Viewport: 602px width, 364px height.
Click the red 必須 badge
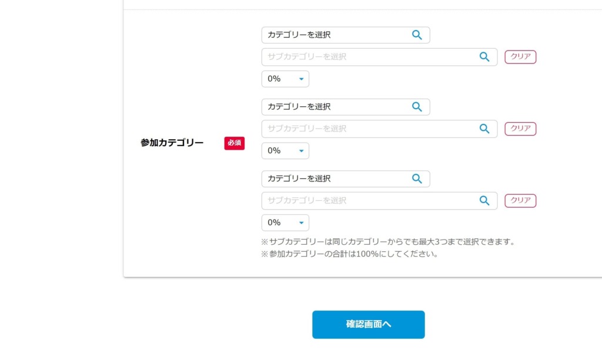point(234,143)
